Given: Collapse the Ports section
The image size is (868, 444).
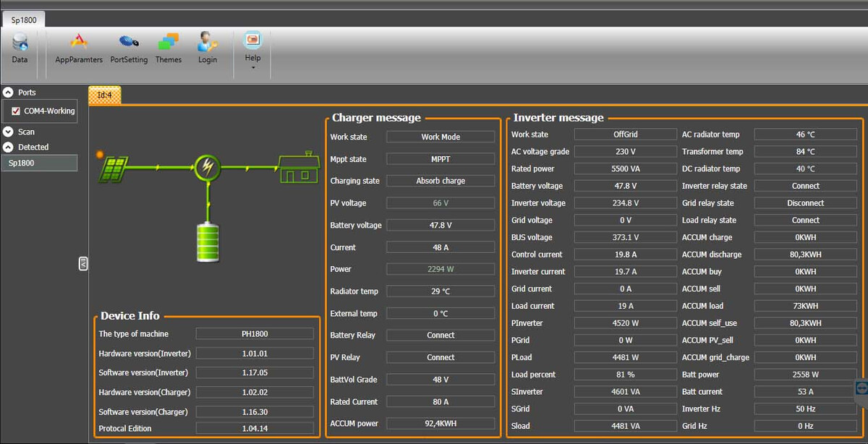Looking at the screenshot, I should pos(8,93).
